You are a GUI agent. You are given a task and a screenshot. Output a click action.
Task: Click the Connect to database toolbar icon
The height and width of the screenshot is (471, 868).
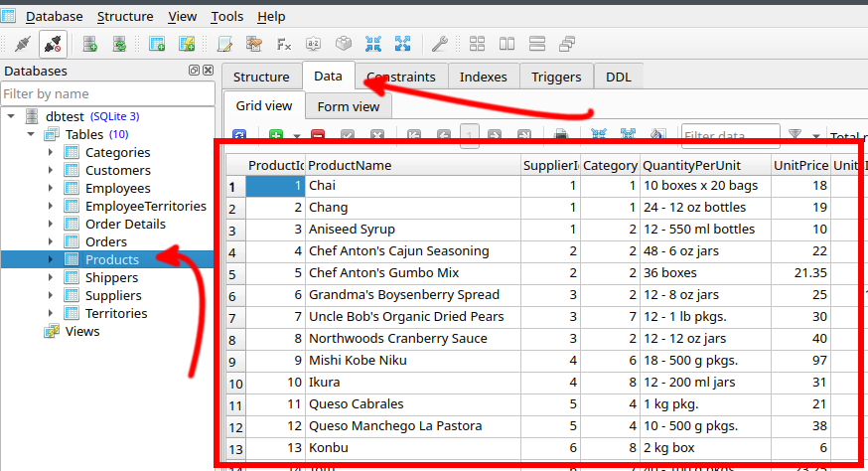22,44
